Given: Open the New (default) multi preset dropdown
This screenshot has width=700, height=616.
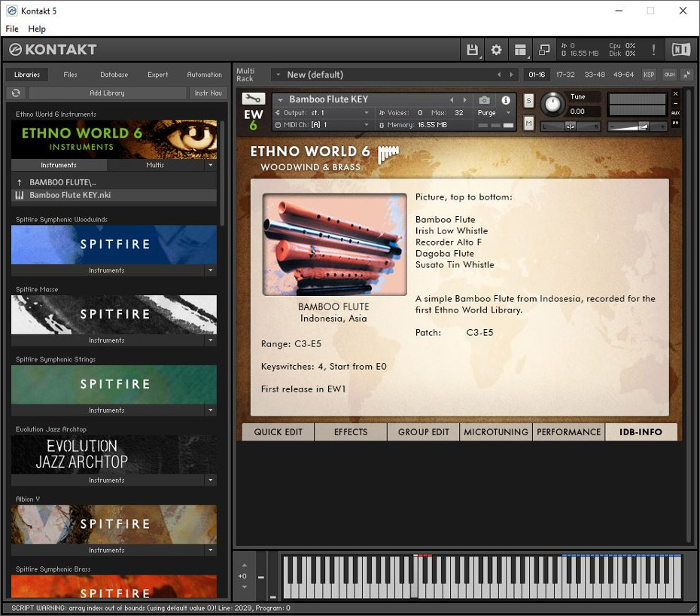Looking at the screenshot, I should coord(278,75).
